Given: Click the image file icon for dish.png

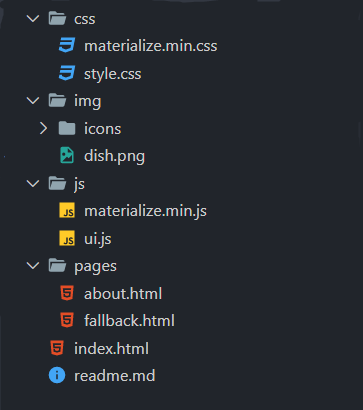Looking at the screenshot, I should click(67, 156).
